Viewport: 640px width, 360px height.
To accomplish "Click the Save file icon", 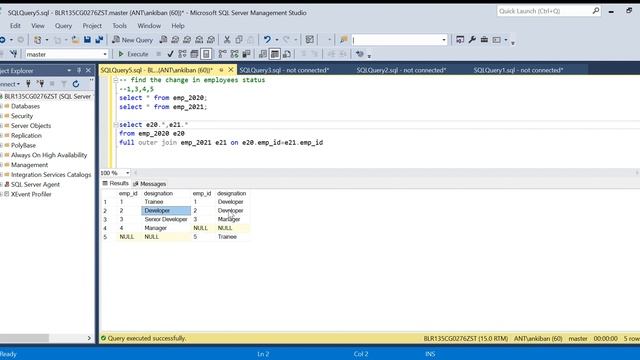I will [x=87, y=40].
